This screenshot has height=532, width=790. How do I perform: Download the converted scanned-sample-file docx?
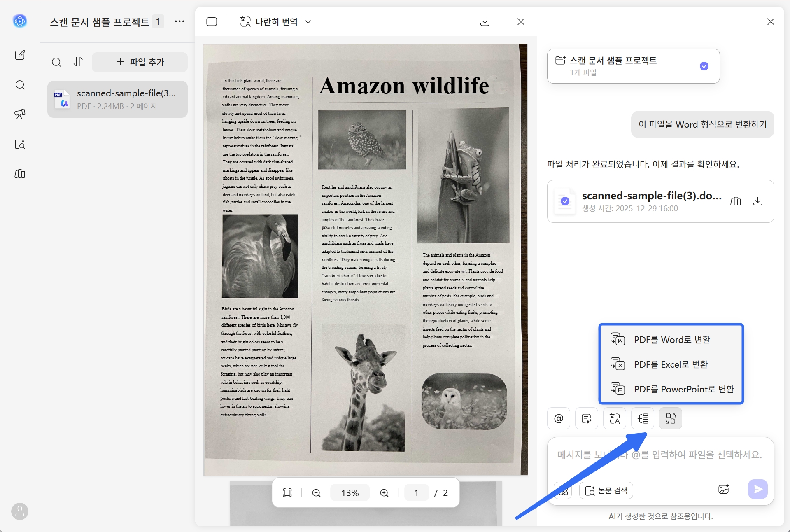[757, 201]
